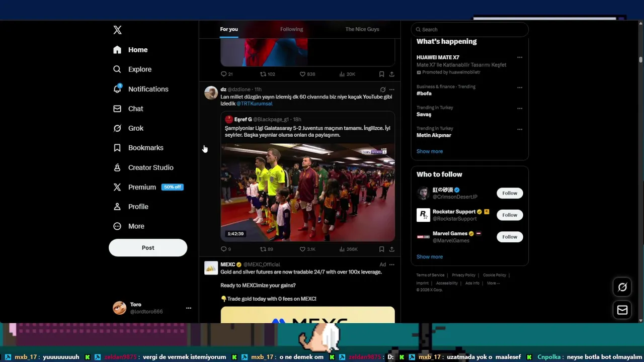644x362 pixels.
Task: Open Profile in the sidebar
Action: (131, 207)
